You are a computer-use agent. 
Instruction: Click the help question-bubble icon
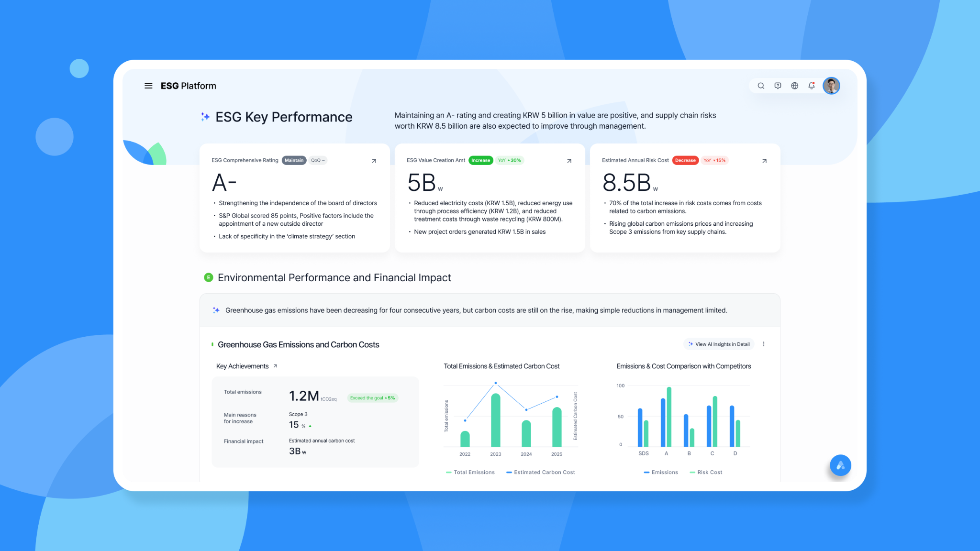tap(778, 86)
